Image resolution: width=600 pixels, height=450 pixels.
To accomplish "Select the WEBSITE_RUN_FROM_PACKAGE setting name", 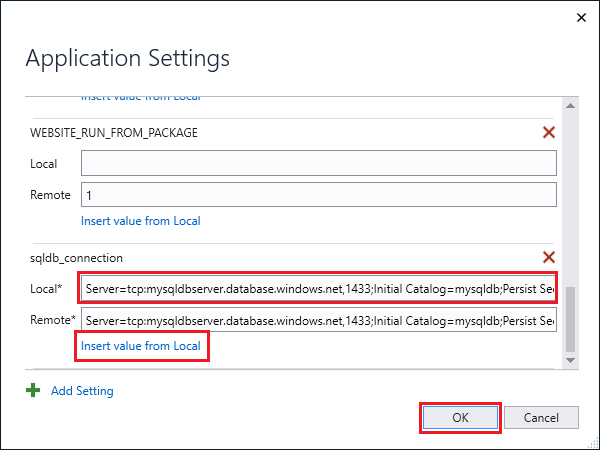I will pos(114,133).
